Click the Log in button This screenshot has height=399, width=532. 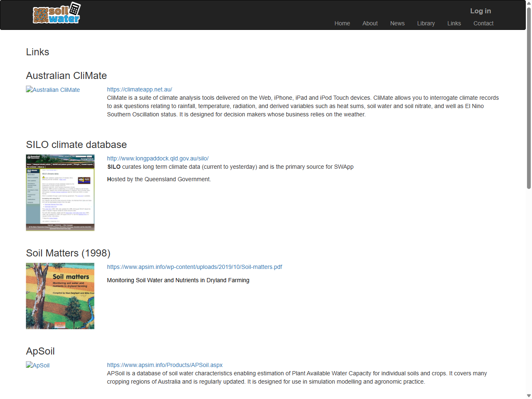point(480,11)
